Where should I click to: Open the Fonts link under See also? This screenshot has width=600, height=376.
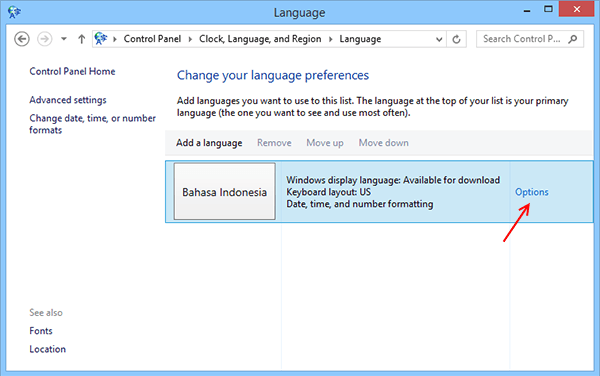click(x=41, y=331)
